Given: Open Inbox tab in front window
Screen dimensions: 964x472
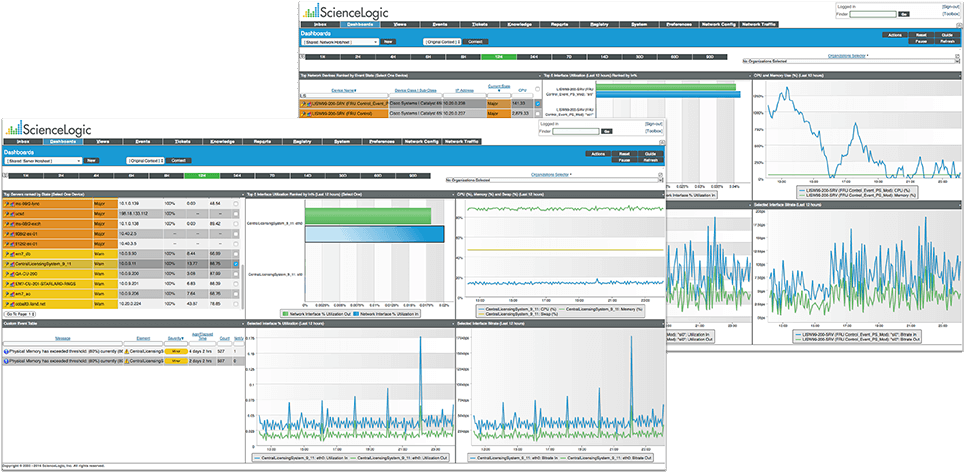Looking at the screenshot, I should coord(23,141).
